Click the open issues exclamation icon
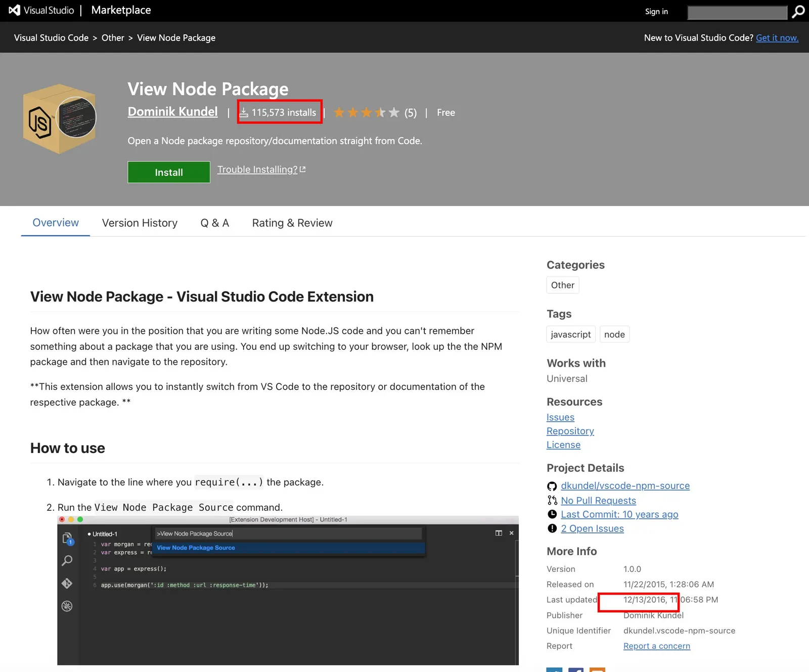 [x=552, y=528]
